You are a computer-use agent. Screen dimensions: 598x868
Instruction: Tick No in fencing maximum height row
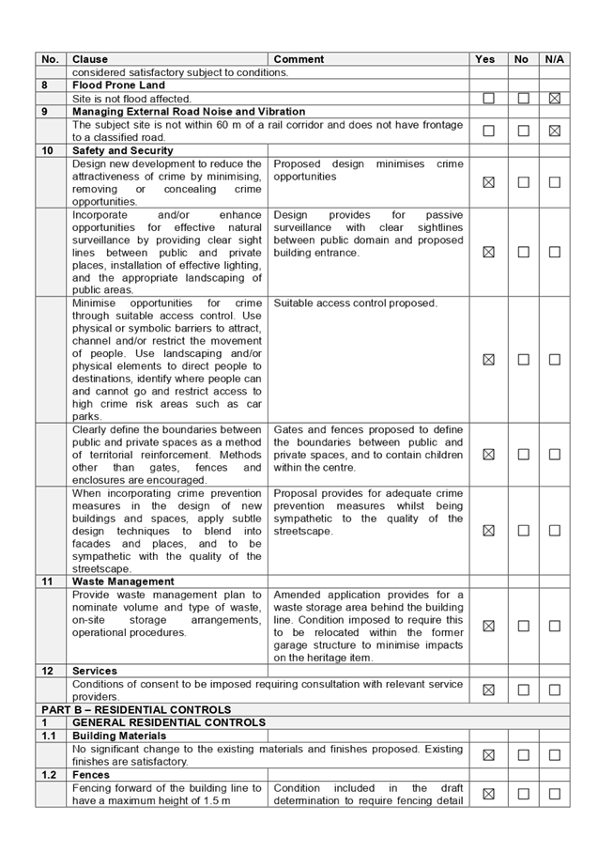point(523,794)
